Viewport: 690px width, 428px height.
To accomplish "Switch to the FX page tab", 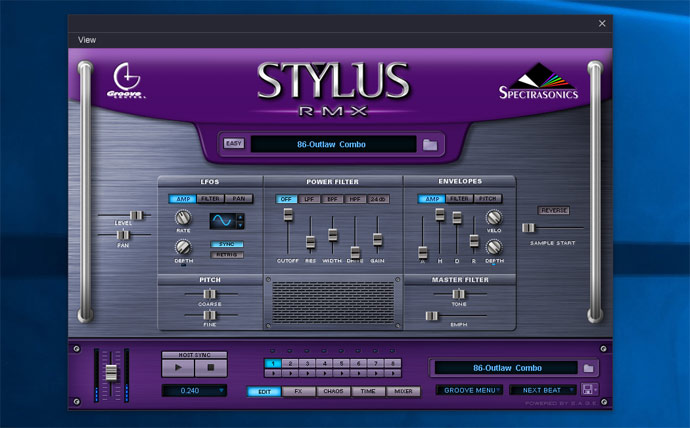I will [298, 390].
